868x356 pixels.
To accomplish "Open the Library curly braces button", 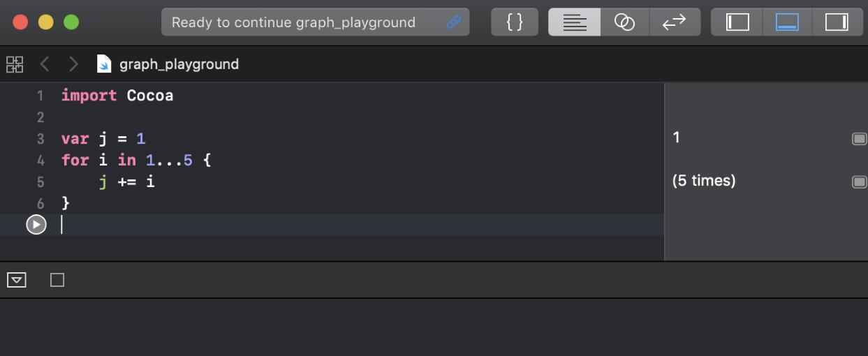I will [515, 22].
